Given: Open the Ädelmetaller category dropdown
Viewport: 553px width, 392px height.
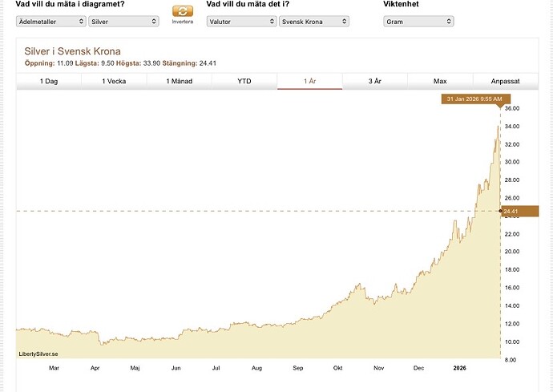Looking at the screenshot, I should [51, 21].
